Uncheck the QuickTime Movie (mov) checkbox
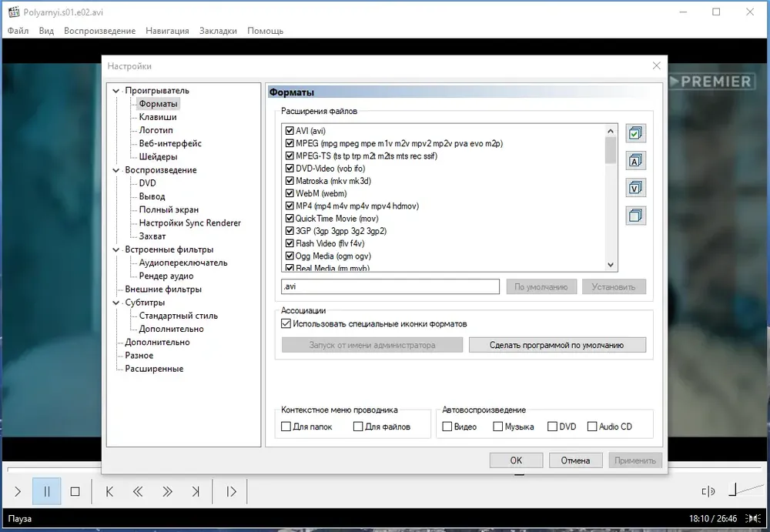This screenshot has height=532, width=770. coord(290,219)
